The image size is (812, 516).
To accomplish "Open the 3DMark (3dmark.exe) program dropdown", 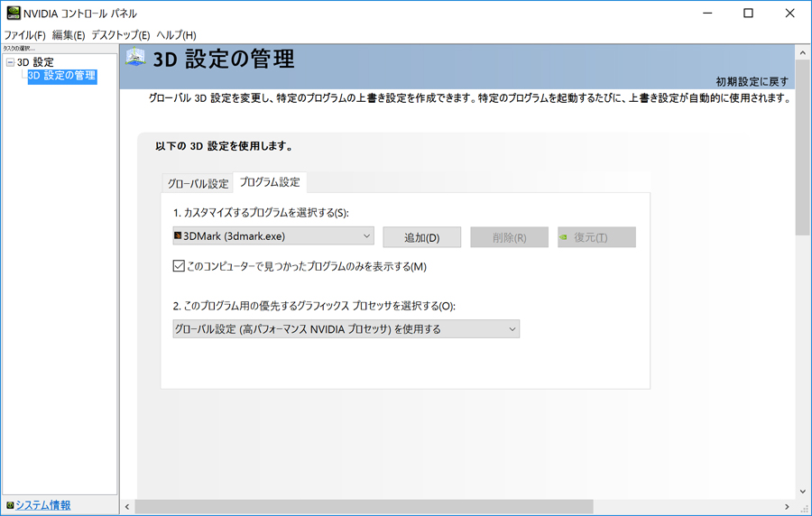I will click(272, 236).
